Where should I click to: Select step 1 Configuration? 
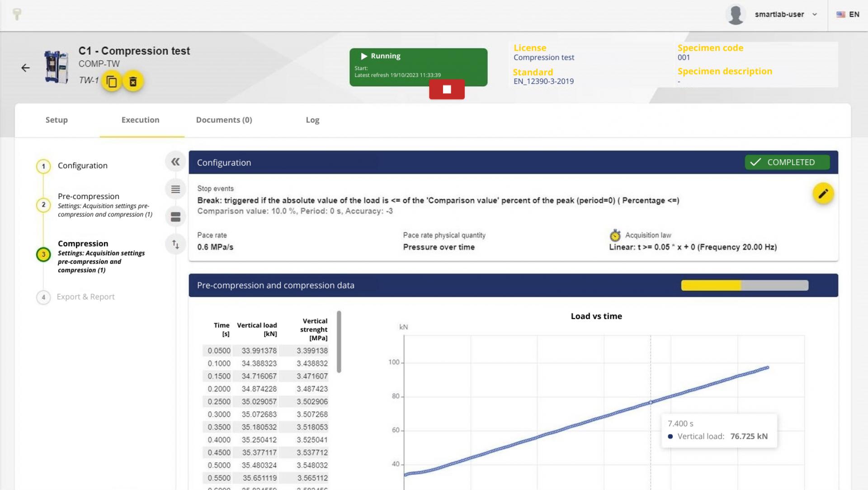[x=82, y=166]
